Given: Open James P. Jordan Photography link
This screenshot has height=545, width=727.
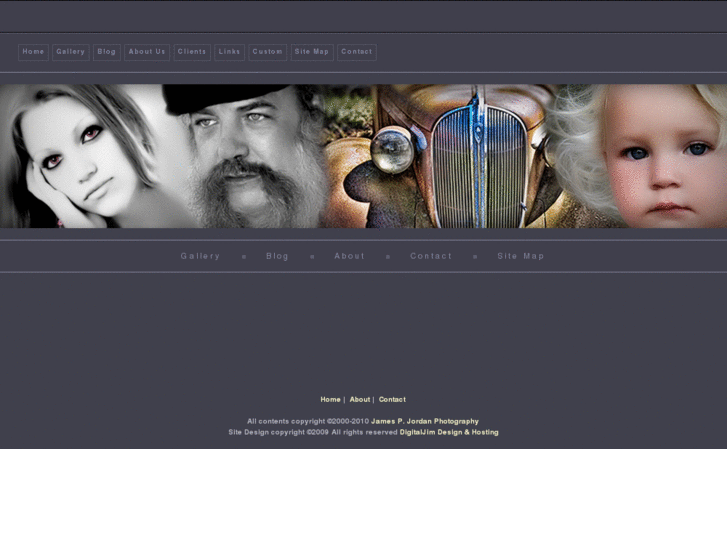Looking at the screenshot, I should pyautogui.click(x=425, y=421).
